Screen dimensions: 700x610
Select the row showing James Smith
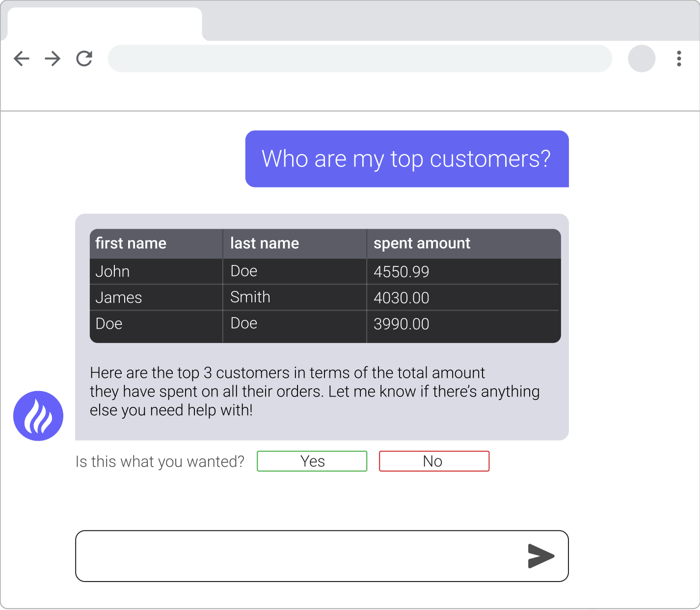click(x=324, y=297)
